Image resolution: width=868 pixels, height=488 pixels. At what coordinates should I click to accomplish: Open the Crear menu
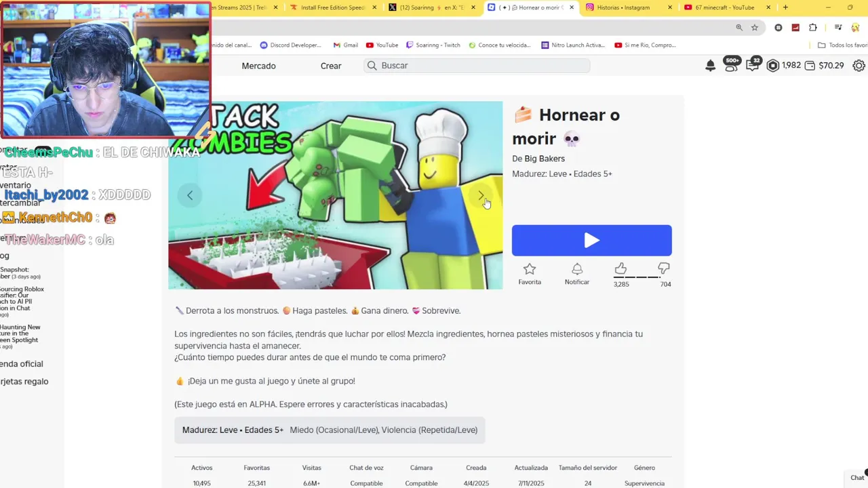(x=331, y=66)
